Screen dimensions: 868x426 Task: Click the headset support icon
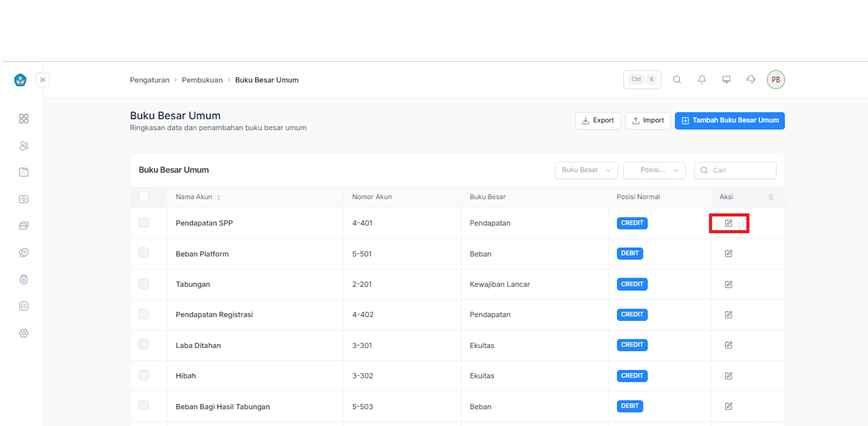point(751,80)
